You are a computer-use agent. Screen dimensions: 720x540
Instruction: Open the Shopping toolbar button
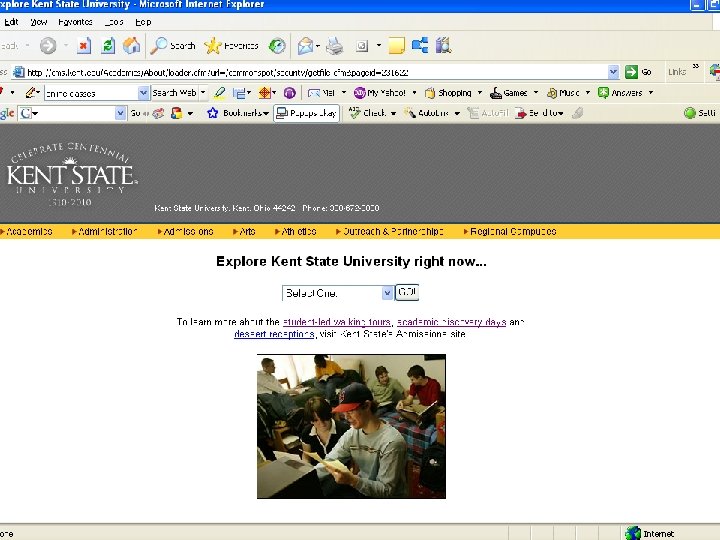click(448, 93)
